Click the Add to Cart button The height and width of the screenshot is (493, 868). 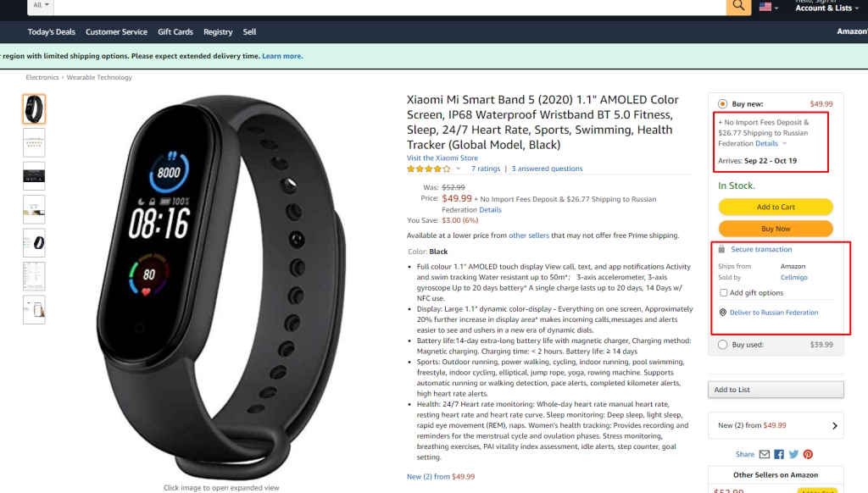[x=776, y=207]
